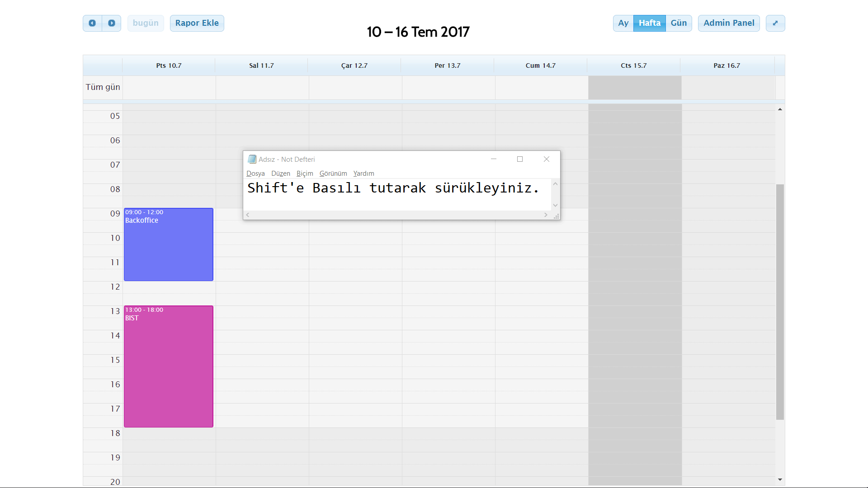Switch to Ay month view
This screenshot has height=488, width=868.
pos(623,23)
